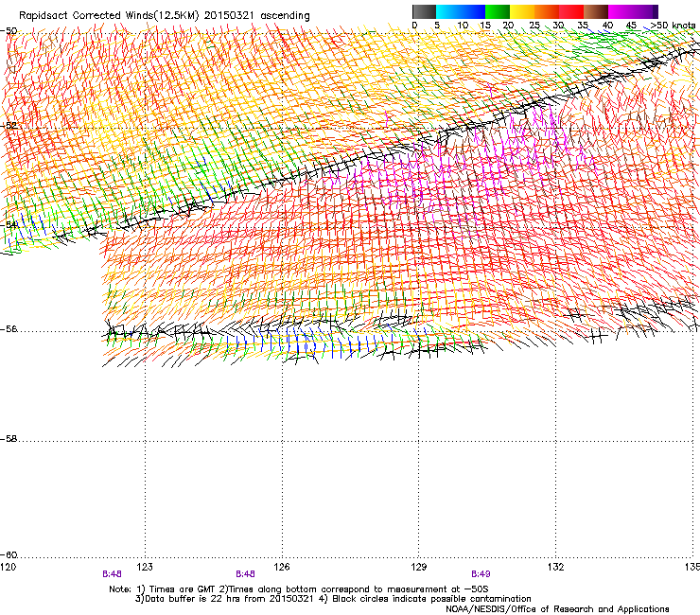Click legend tick label '10'

point(463,26)
